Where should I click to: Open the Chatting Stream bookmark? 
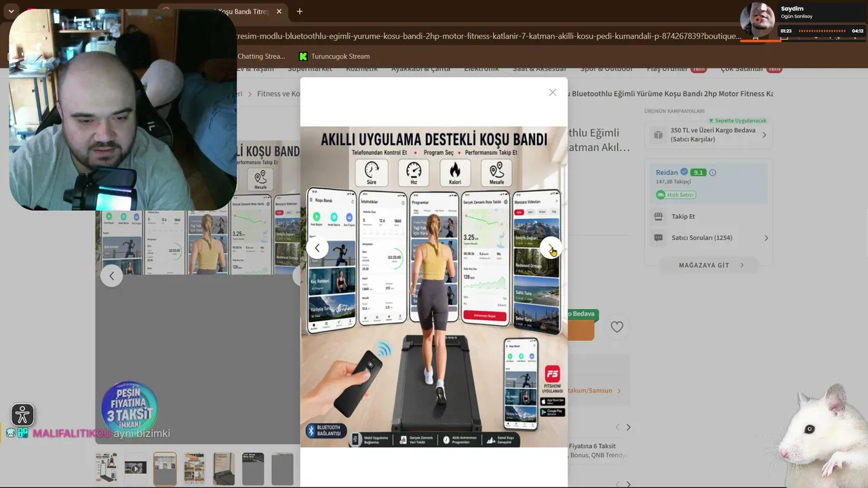pos(261,56)
